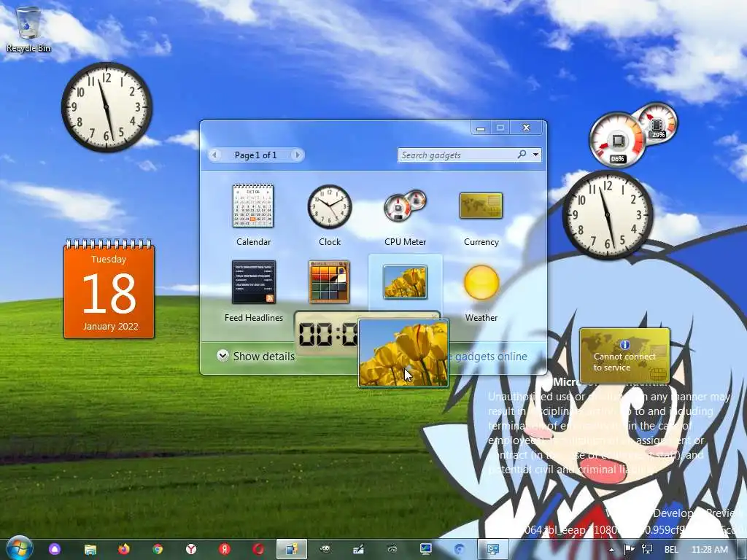The image size is (747, 560).
Task: Expand Show details in gadget gallery
Action: point(256,356)
